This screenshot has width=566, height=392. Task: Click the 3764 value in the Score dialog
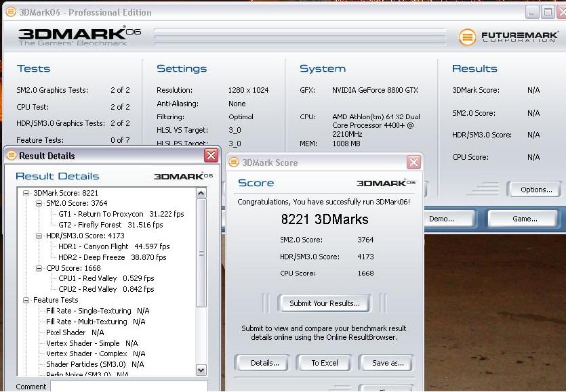365,240
